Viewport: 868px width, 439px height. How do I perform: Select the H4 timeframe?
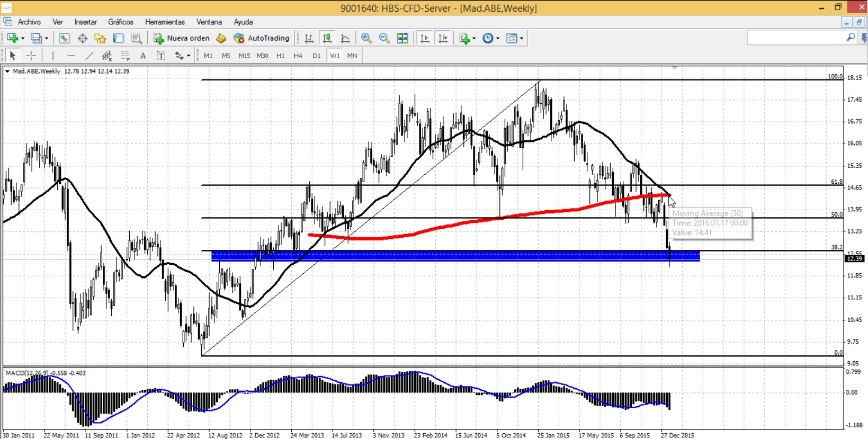coord(298,56)
